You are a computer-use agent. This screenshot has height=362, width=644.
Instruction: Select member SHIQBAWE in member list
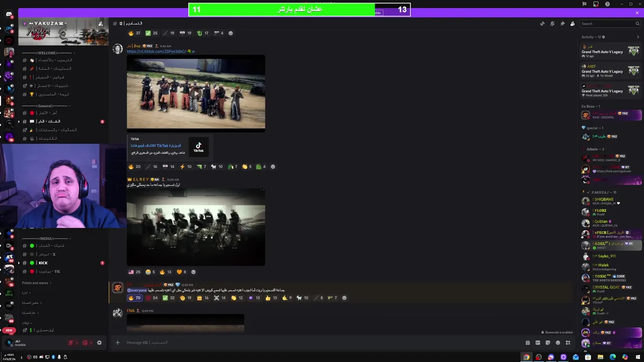[611, 201]
